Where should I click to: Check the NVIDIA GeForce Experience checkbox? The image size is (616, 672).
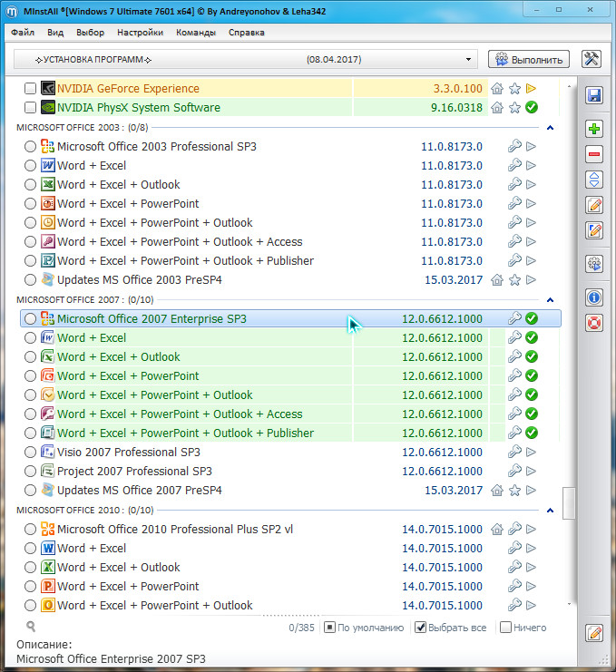point(30,89)
